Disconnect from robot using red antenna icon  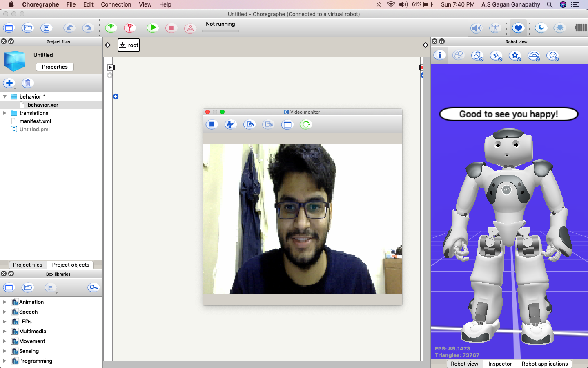pos(129,28)
